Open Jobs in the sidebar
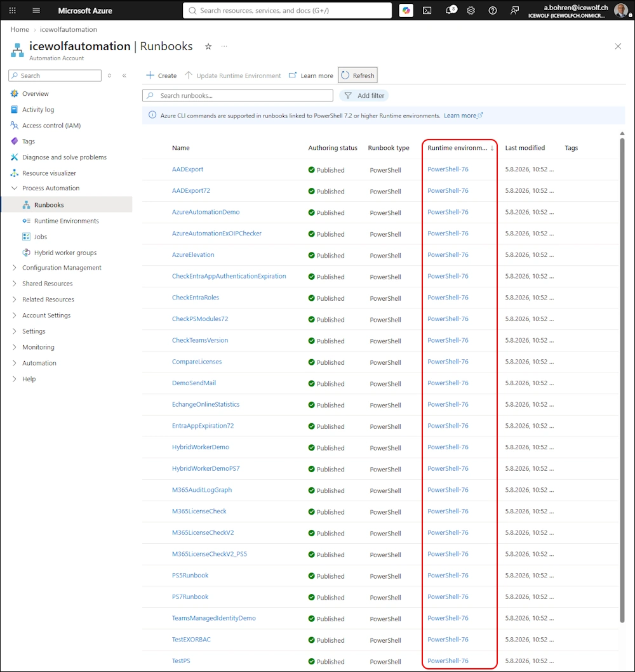 40,237
